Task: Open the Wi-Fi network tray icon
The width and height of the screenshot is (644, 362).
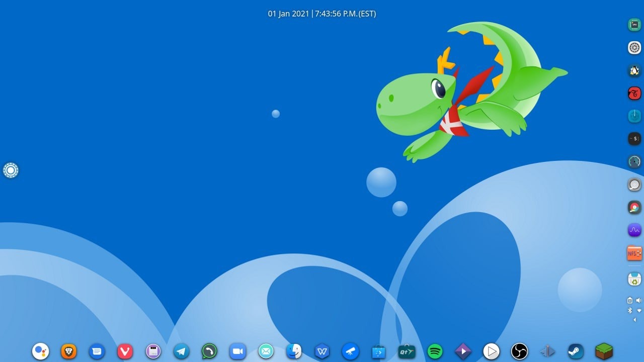Action: 639,310
